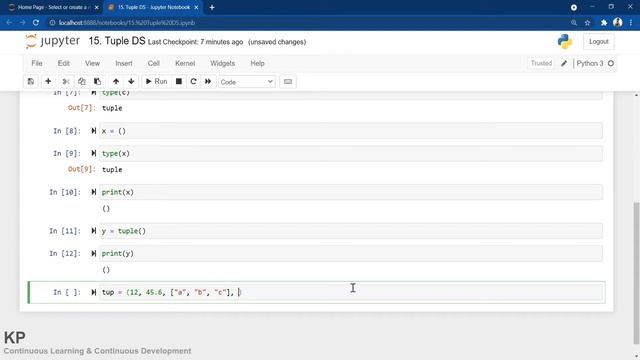The height and width of the screenshot is (360, 640).
Task: Cut selected cells with scissors icon
Action: point(66,82)
